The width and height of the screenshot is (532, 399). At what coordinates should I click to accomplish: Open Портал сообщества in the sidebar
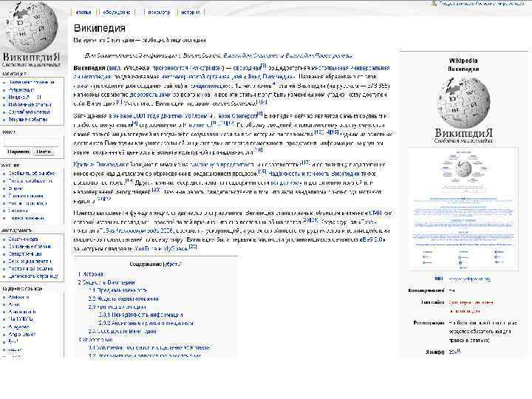coord(30,181)
